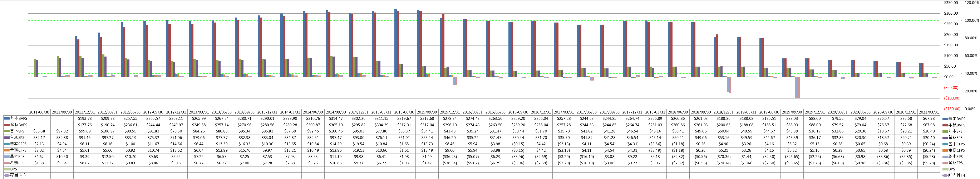Click the $319.67 cell for 2015/06/30
980x179 pixels.
(x=404, y=118)
